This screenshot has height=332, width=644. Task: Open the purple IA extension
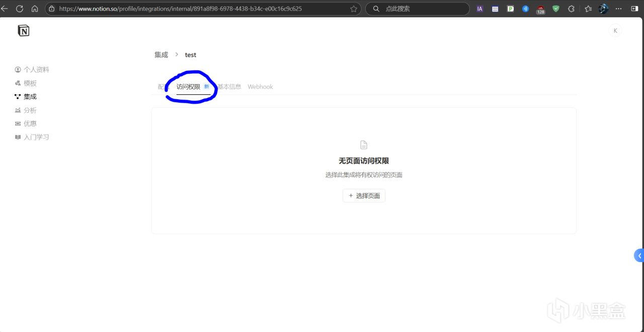point(480,9)
